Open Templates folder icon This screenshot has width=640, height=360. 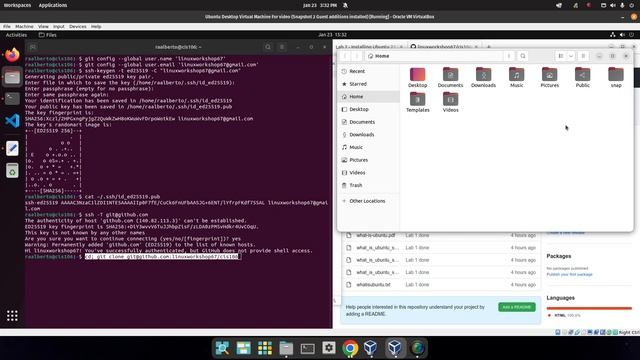(x=418, y=99)
